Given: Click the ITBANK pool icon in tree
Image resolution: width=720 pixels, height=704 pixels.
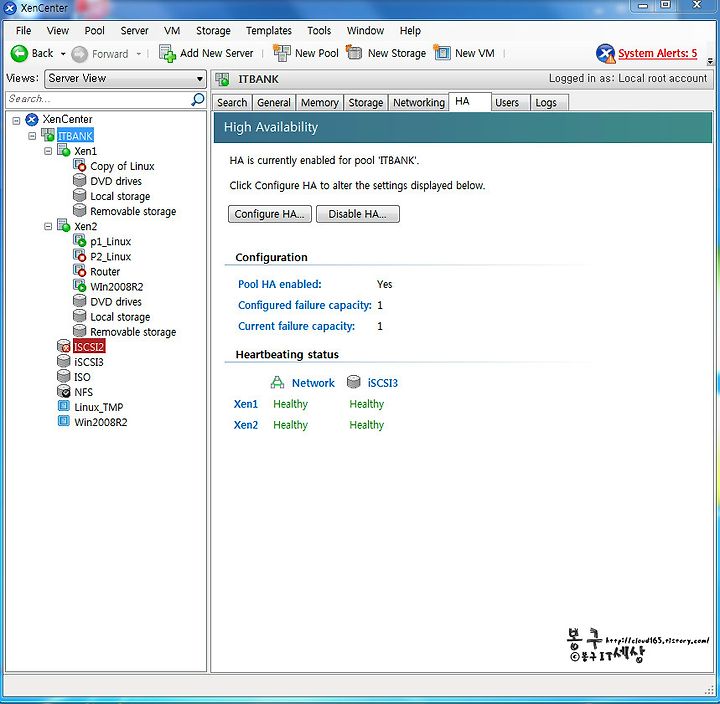Looking at the screenshot, I should click(x=48, y=135).
